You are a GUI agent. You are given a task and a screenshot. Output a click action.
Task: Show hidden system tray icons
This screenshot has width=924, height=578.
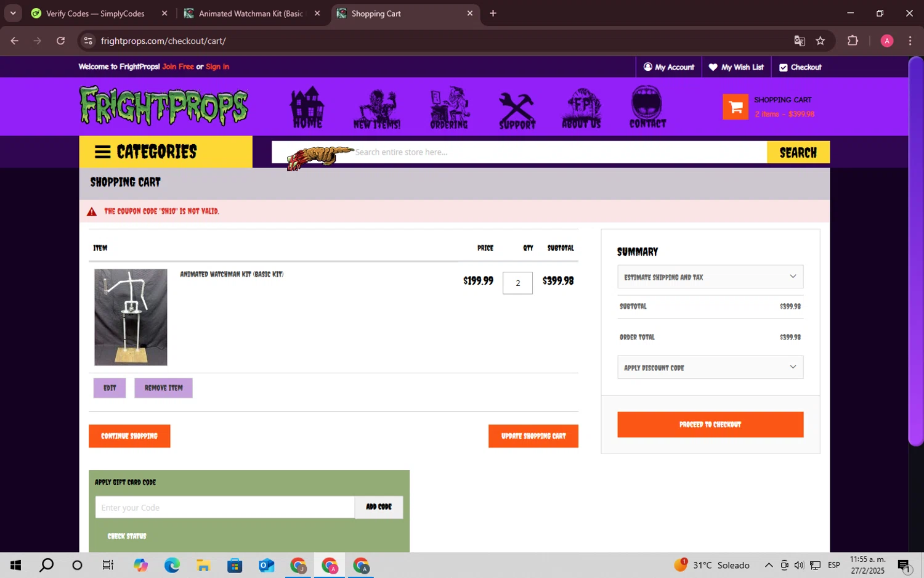769,565
